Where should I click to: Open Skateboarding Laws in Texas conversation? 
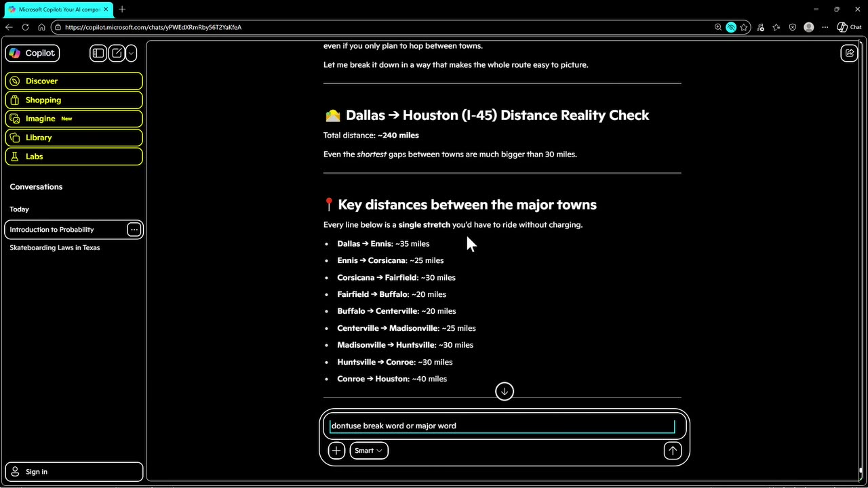click(55, 248)
